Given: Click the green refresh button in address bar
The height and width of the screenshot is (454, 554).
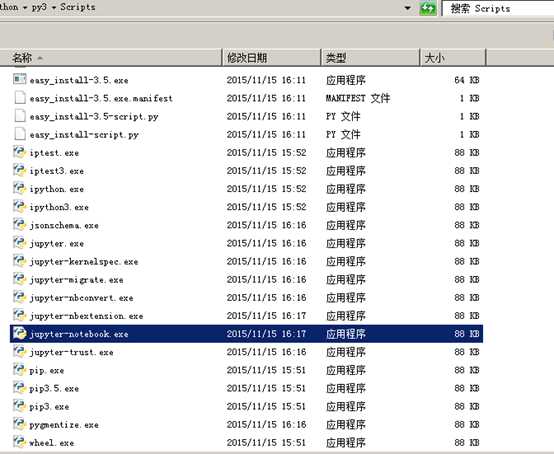Looking at the screenshot, I should coord(428,8).
